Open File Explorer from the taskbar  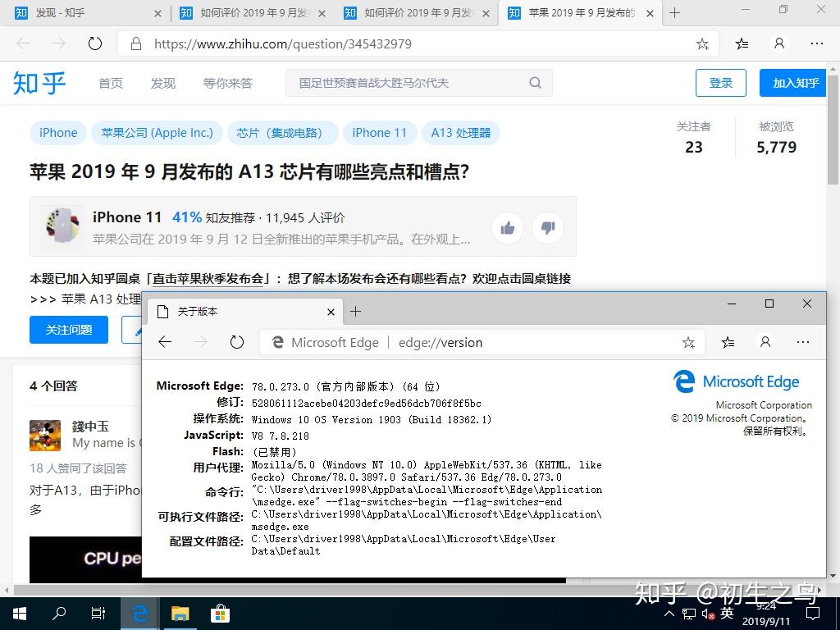[x=180, y=614]
